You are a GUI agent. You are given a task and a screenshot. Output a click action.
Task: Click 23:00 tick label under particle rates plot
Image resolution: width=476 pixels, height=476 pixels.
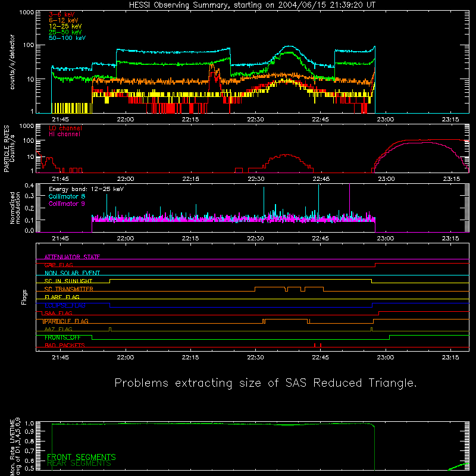click(x=386, y=179)
